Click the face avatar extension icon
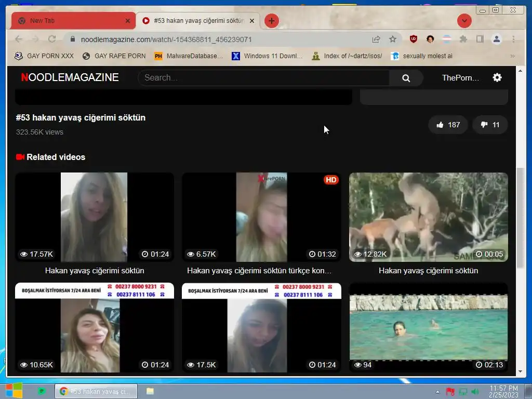 [x=430, y=39]
